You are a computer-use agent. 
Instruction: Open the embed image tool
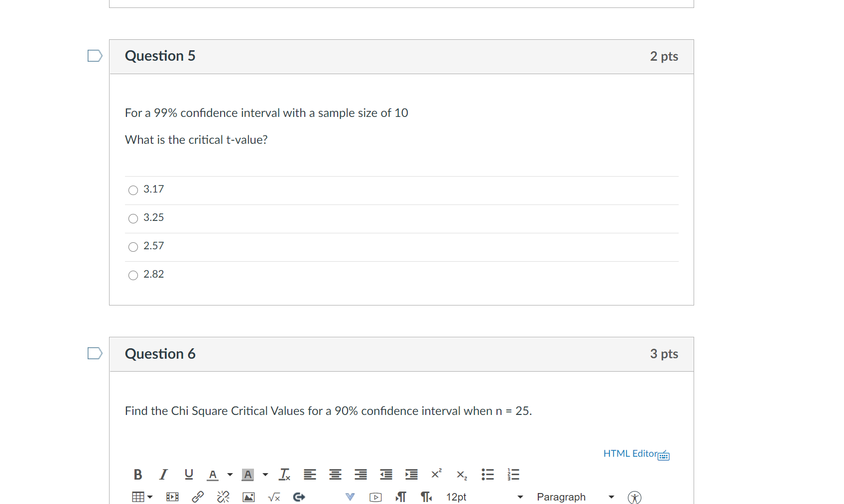(248, 497)
